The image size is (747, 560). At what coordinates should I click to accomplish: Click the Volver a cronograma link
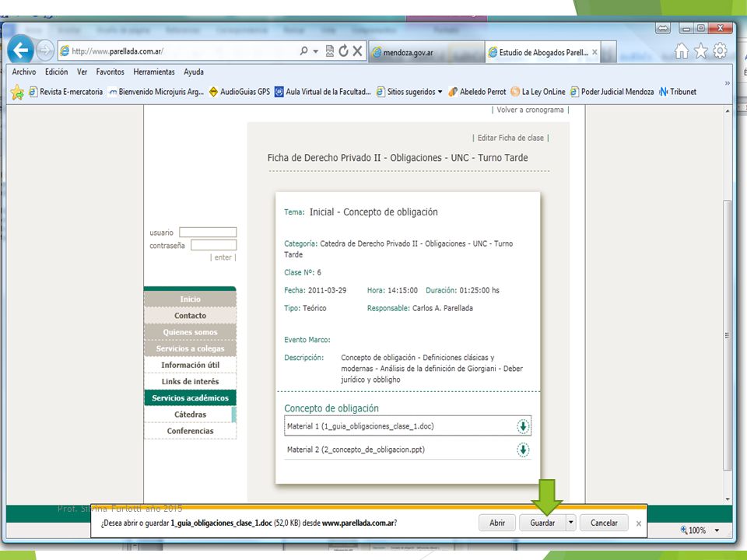[x=530, y=110]
